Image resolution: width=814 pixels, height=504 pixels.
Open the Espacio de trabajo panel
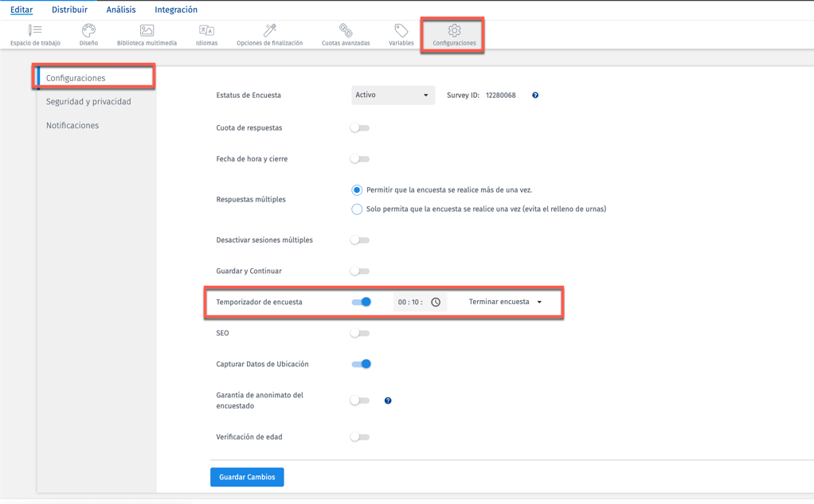(34, 33)
